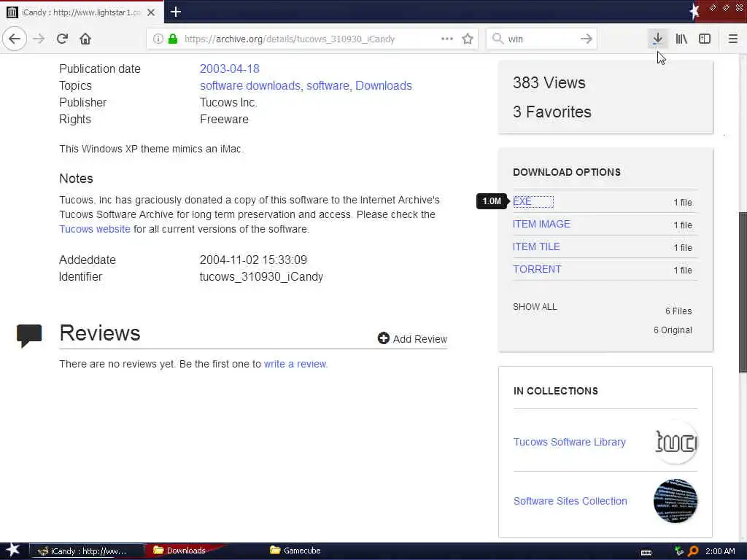
Task: Open Software Sites Collection link
Action: (x=570, y=501)
